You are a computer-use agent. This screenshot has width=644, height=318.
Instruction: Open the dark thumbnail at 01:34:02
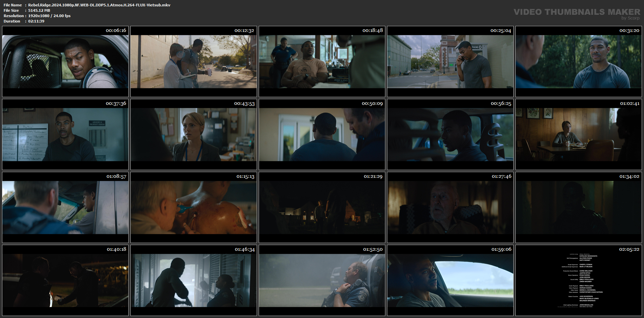pos(578,207)
